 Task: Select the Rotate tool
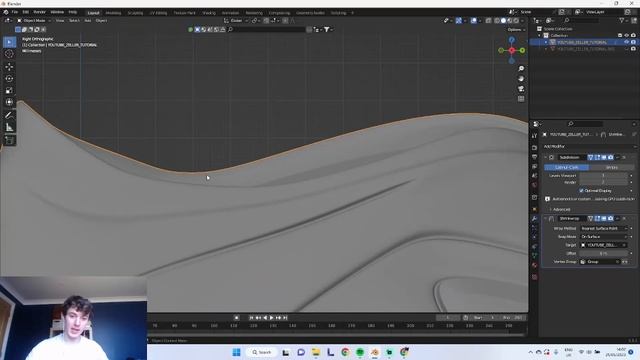point(9,78)
